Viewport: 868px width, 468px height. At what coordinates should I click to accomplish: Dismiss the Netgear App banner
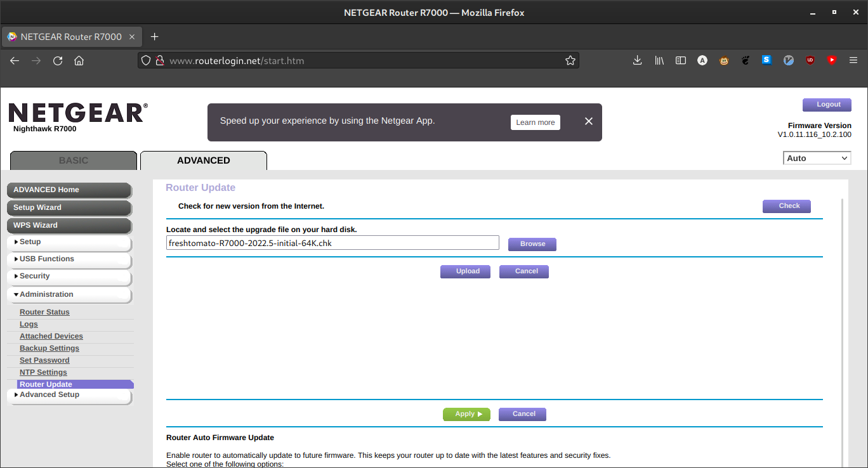588,121
